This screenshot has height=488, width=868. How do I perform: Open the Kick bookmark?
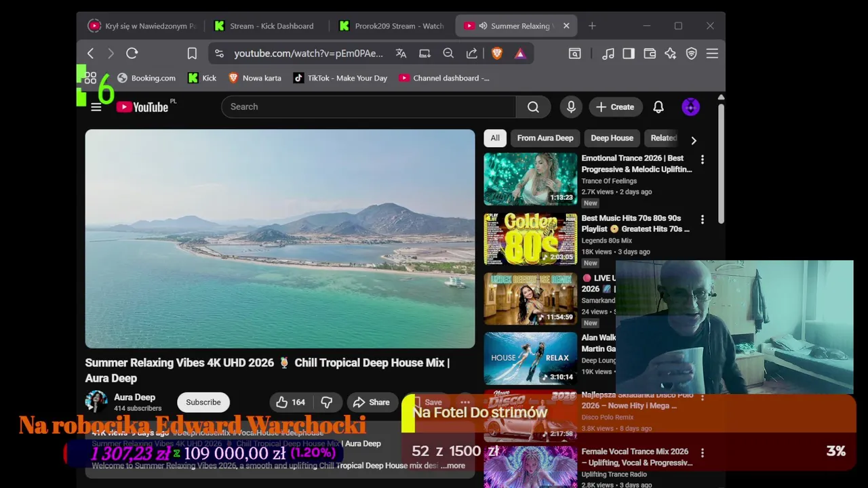(202, 78)
